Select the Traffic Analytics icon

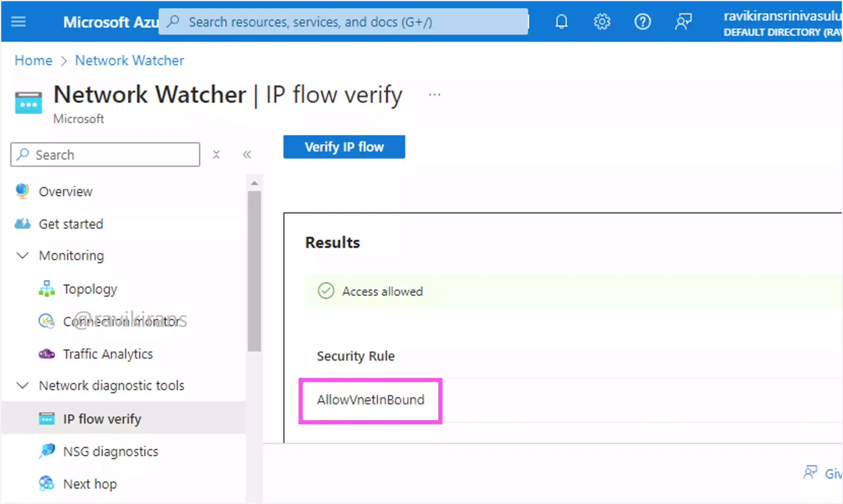[47, 354]
